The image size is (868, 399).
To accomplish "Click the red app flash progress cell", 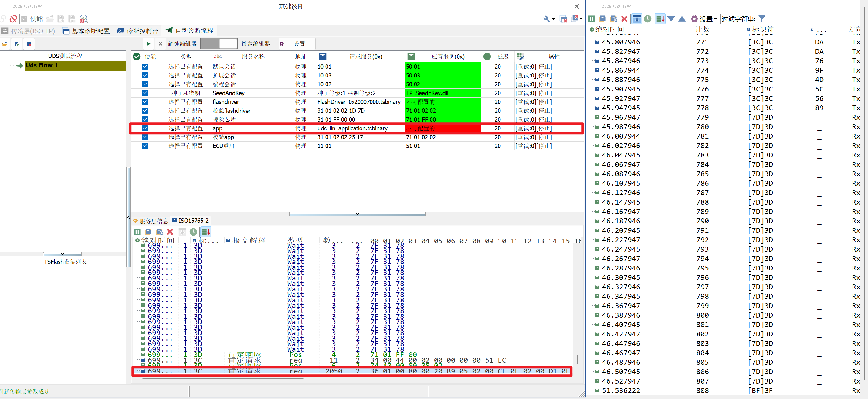I will (443, 128).
